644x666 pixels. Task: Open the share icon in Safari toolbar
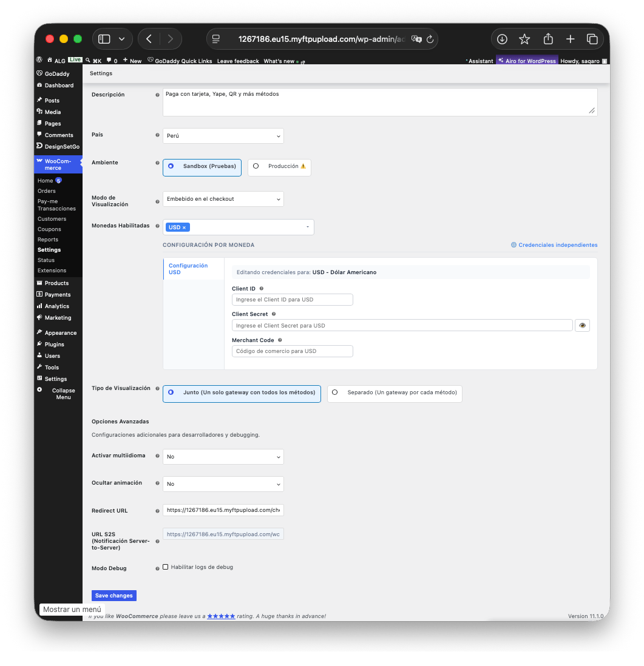point(548,39)
